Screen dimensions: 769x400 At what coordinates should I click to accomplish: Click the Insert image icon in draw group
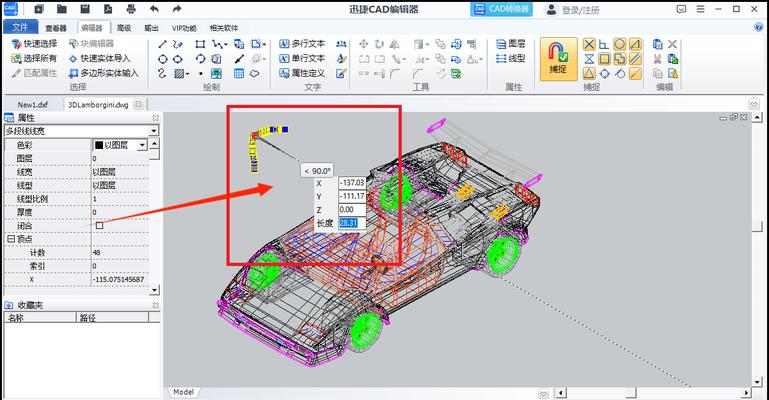tap(216, 74)
